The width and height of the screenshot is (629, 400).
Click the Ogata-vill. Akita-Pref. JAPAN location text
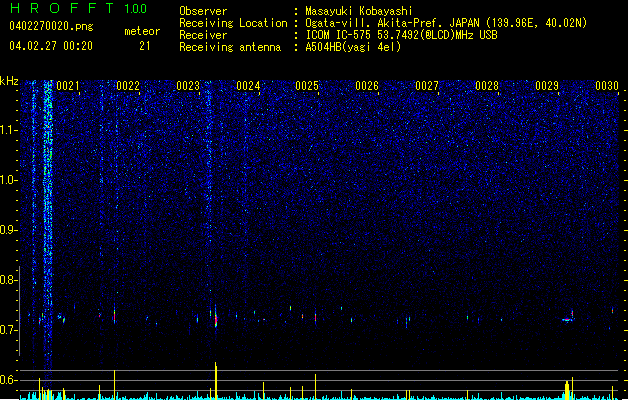tap(446, 23)
